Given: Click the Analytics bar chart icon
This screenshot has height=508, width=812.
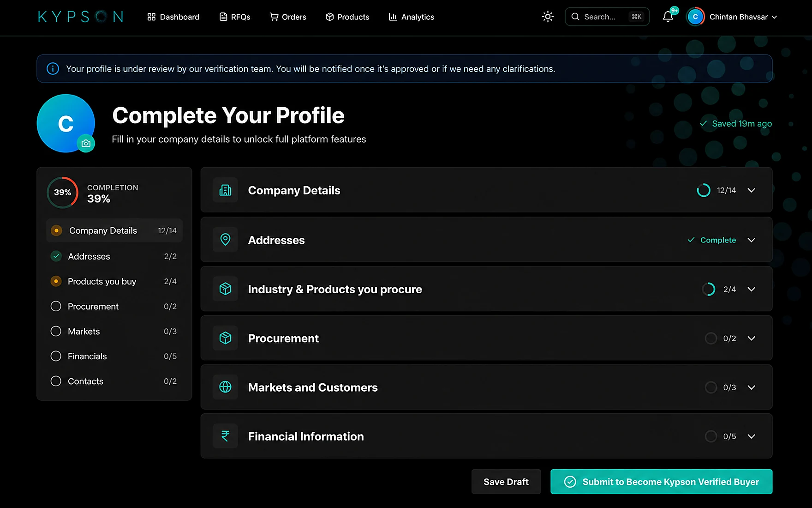Looking at the screenshot, I should click(x=393, y=17).
